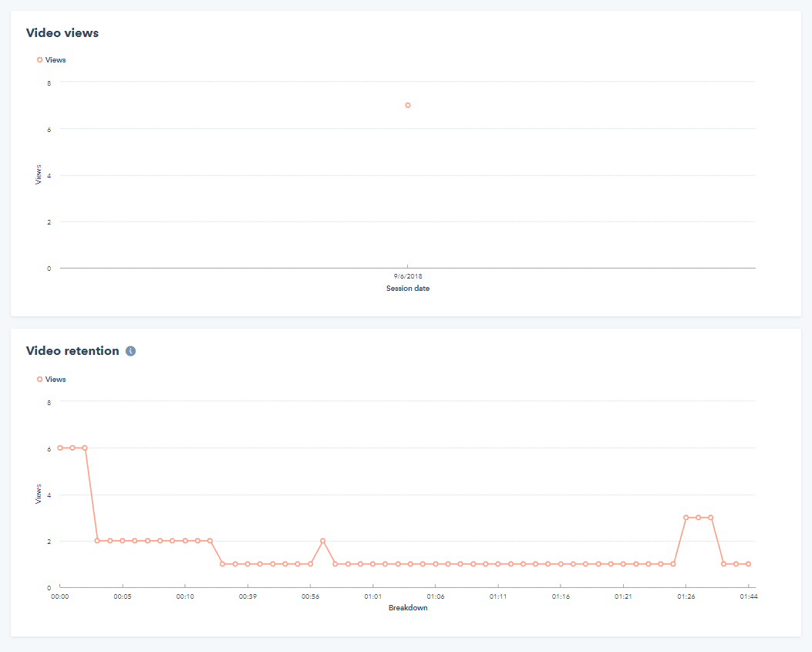Click the lone spike point just after 00:56

tap(322, 541)
